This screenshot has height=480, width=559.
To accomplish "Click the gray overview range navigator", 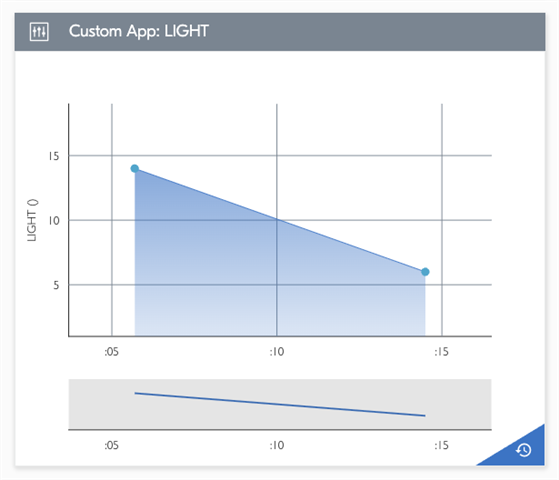I will click(280, 404).
